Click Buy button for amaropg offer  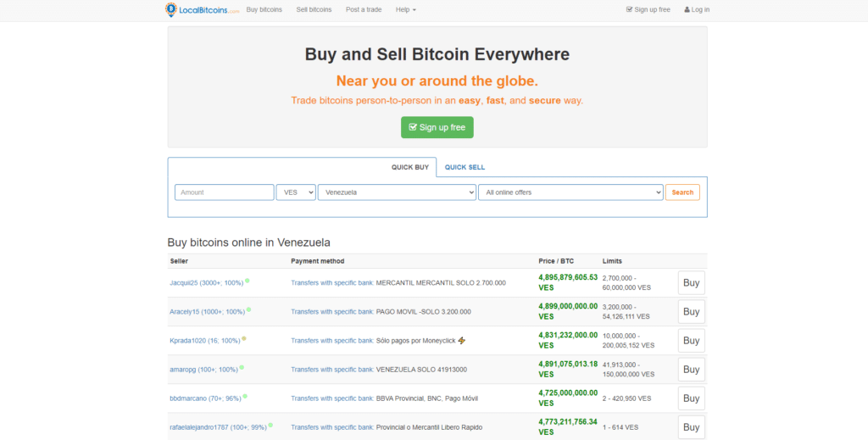click(692, 369)
